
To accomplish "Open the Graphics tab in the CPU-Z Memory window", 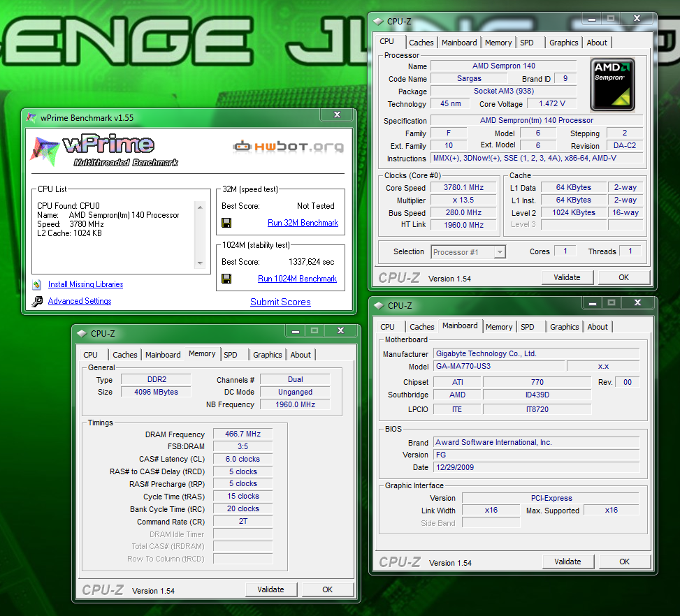I will 267,355.
